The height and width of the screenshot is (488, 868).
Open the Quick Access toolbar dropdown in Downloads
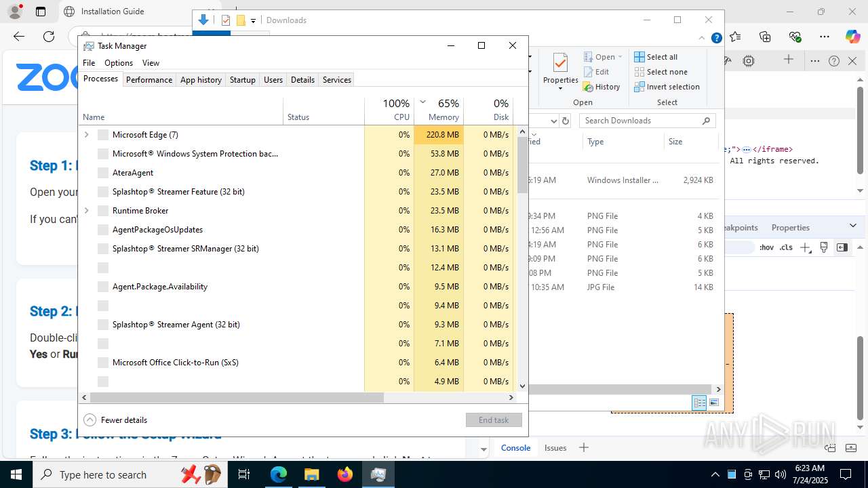pyautogui.click(x=253, y=20)
